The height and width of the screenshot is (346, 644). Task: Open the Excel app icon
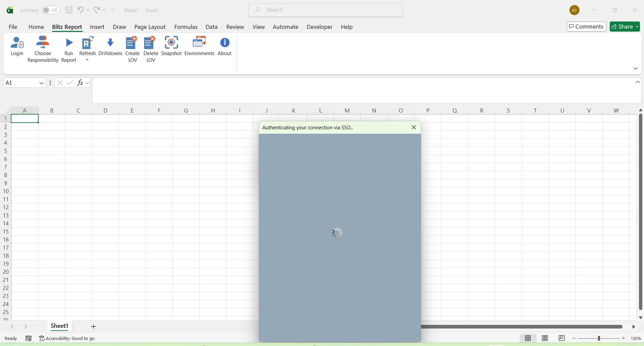[x=10, y=10]
